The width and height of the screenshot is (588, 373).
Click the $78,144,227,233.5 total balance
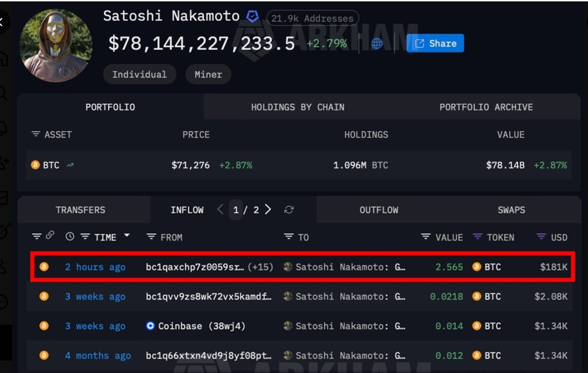click(x=201, y=44)
